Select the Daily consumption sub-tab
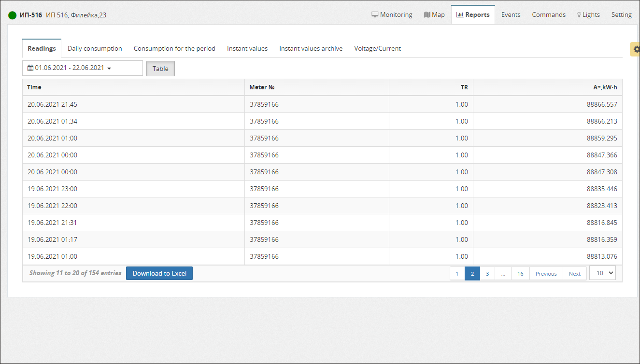Image resolution: width=640 pixels, height=364 pixels. [95, 48]
